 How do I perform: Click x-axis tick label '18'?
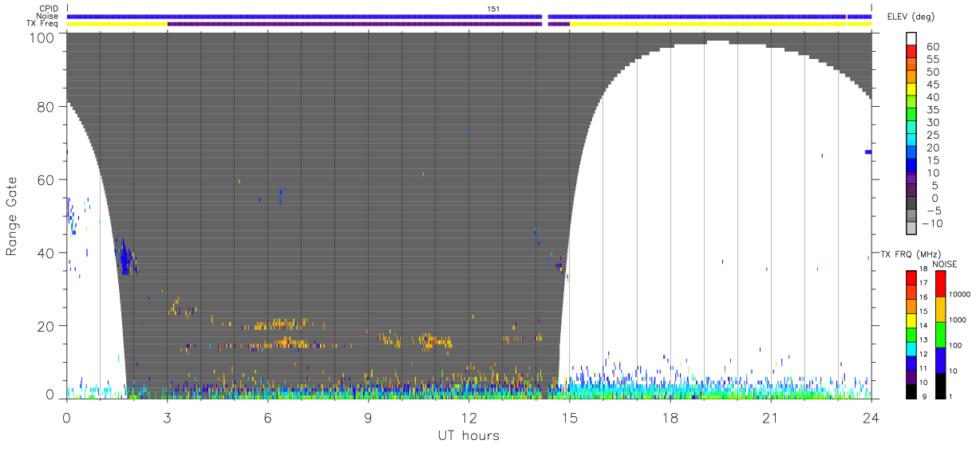click(670, 419)
